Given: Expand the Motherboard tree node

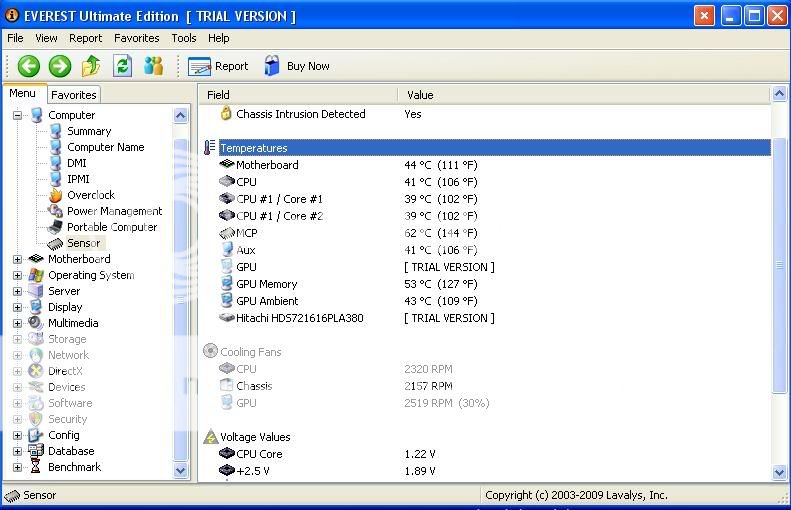Looking at the screenshot, I should pos(17,259).
